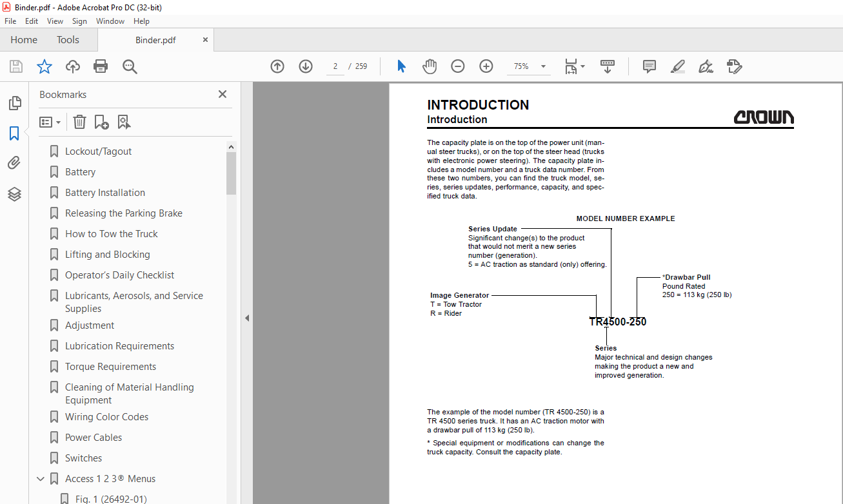
Task: Go to How to Tow the Truck
Action: [112, 234]
